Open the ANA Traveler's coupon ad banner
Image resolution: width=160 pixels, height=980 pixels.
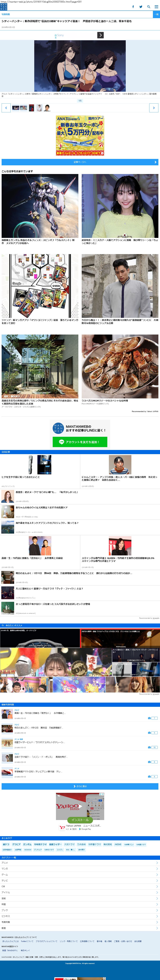(80, 135)
